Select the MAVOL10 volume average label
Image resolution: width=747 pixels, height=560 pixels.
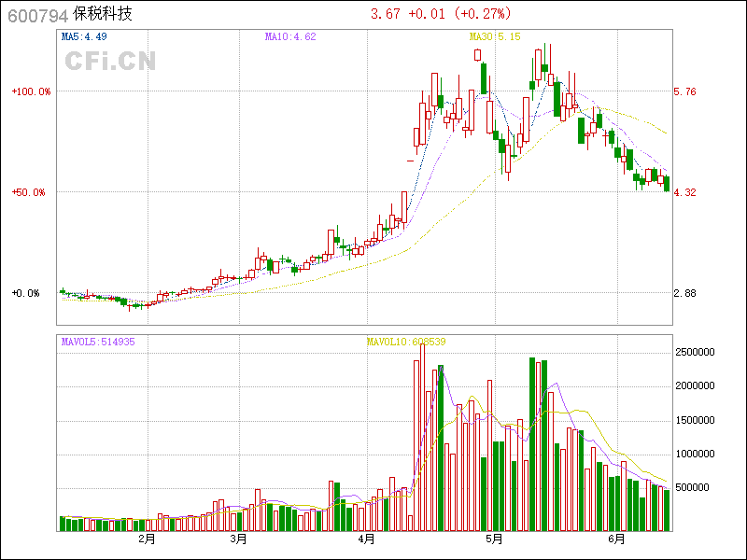pos(405,342)
